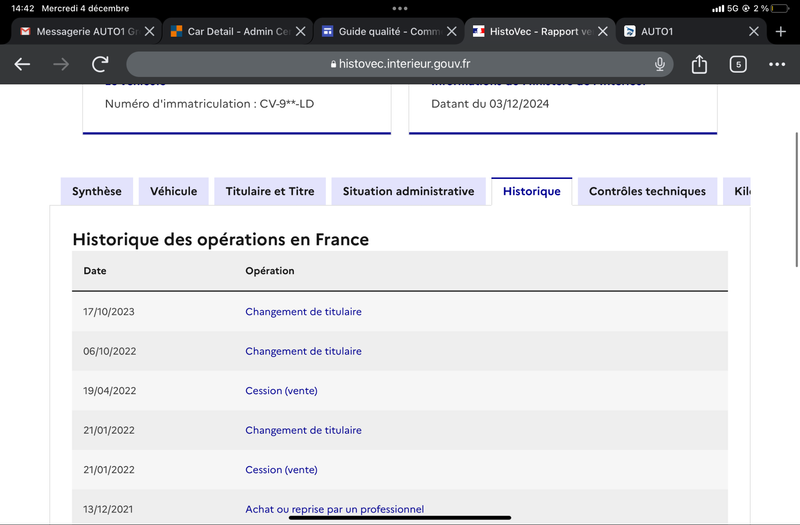Close the AUTO1 tab
The image size is (800, 525).
click(x=754, y=32)
